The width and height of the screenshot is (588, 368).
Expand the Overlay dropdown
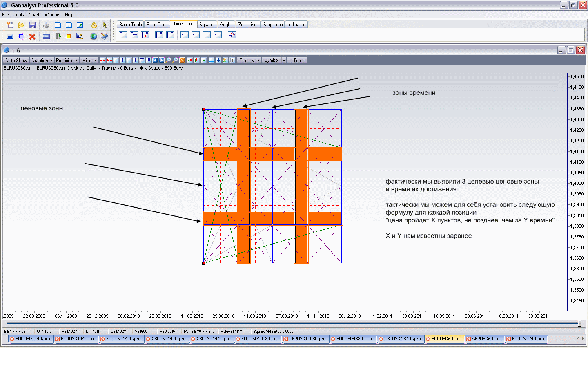(249, 60)
